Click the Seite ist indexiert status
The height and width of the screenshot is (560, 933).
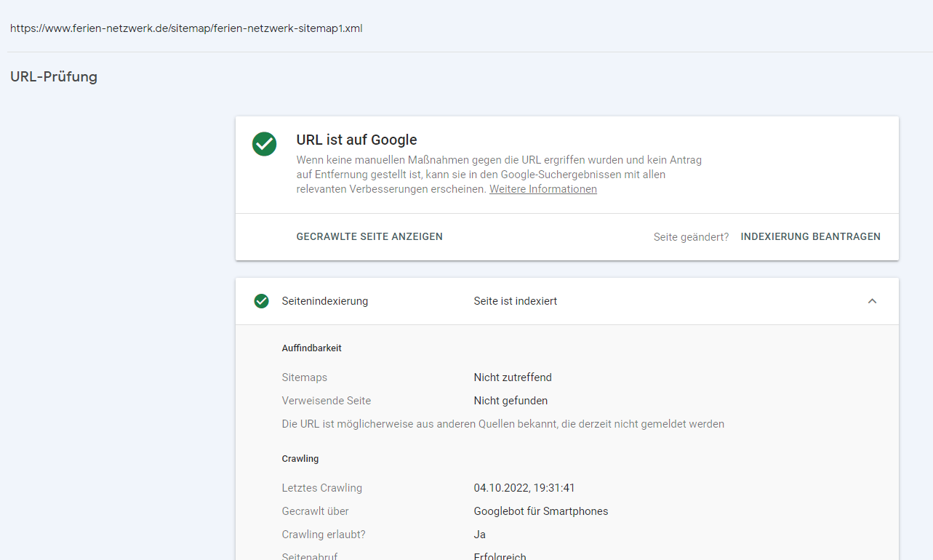pos(516,301)
